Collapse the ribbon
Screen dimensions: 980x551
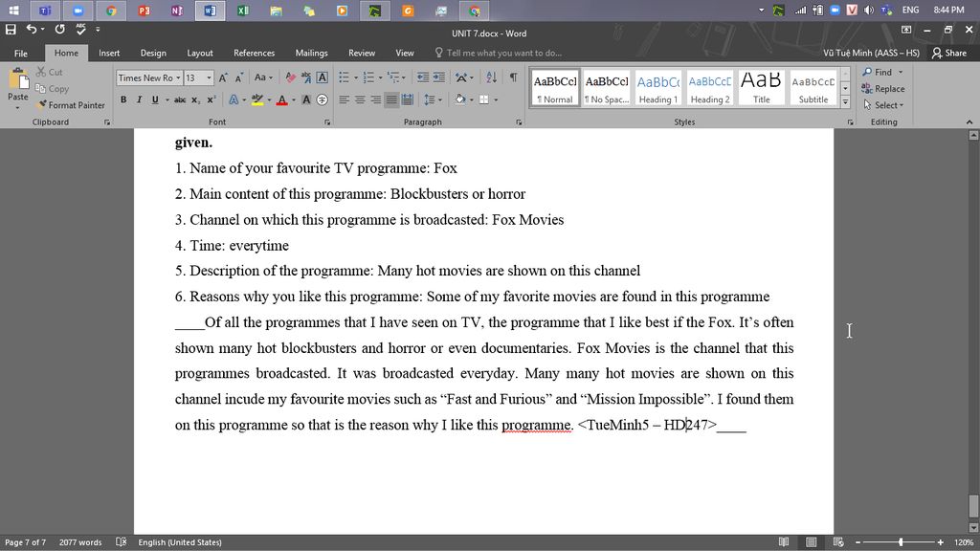969,122
